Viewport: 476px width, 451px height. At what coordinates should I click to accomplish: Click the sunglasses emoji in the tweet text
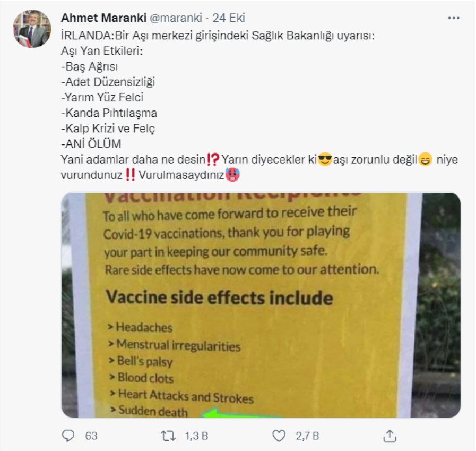(325, 159)
